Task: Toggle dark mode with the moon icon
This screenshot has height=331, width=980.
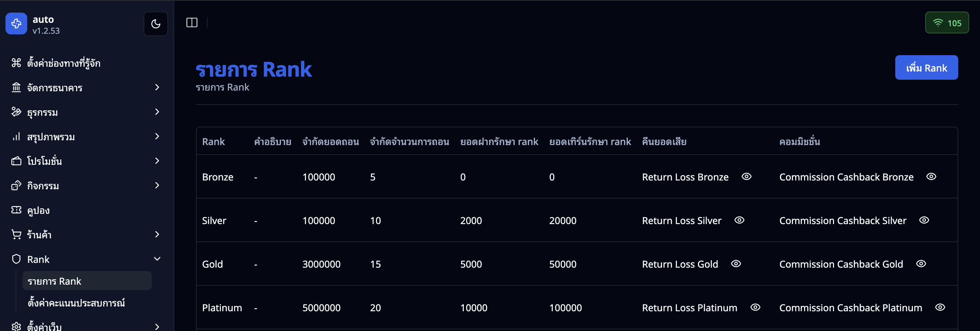Action: [x=156, y=23]
